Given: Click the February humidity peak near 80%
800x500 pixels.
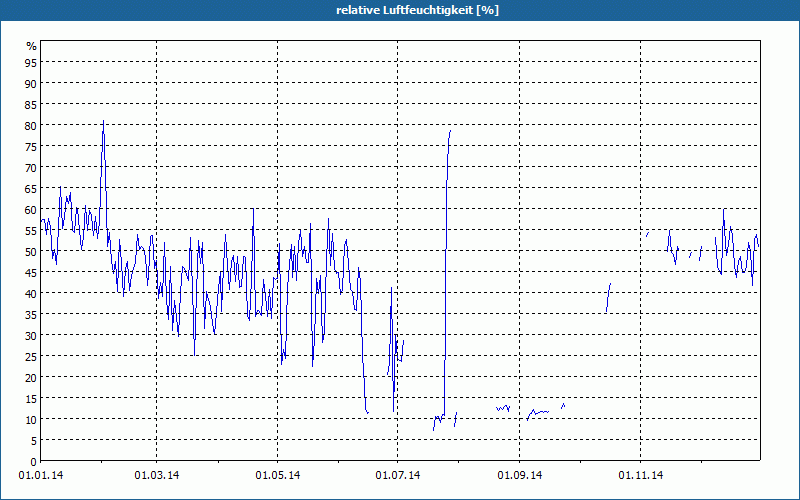Looking at the screenshot, I should (103, 125).
